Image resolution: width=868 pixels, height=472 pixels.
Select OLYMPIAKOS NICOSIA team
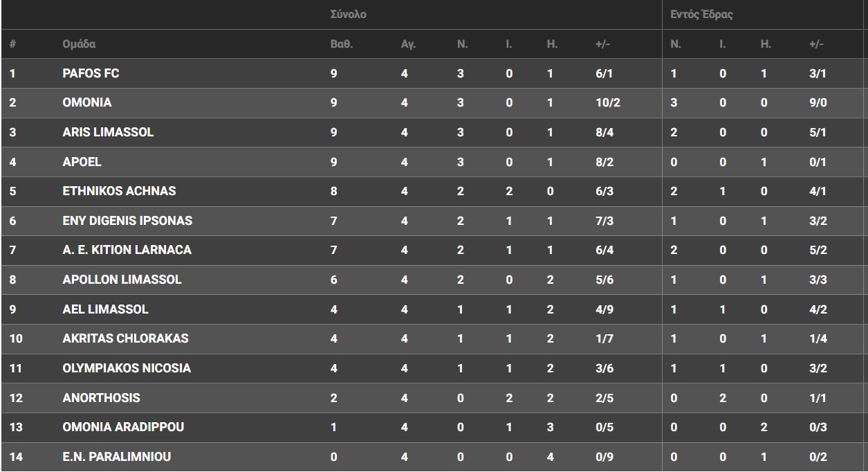127,368
